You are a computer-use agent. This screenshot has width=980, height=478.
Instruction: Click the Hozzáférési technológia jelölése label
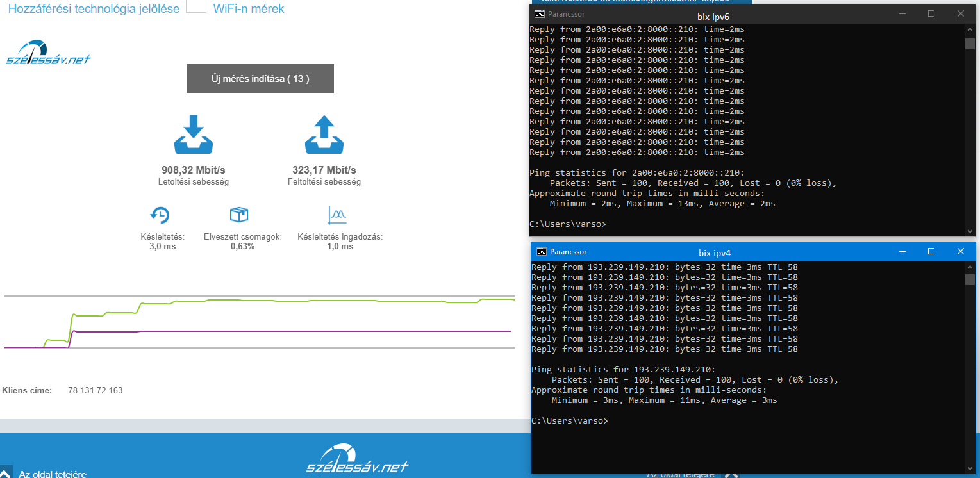(94, 9)
